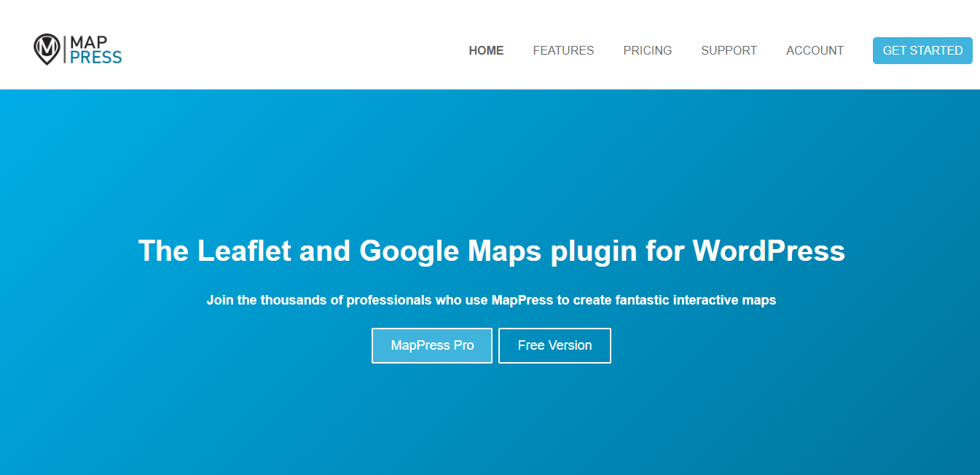
Task: Choose the Free Version button
Action: [x=554, y=345]
